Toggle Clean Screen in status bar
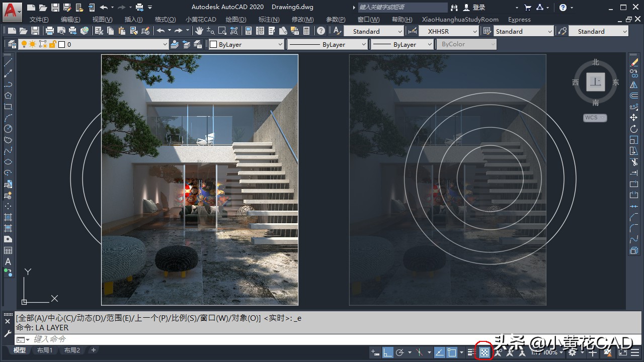 coord(622,352)
